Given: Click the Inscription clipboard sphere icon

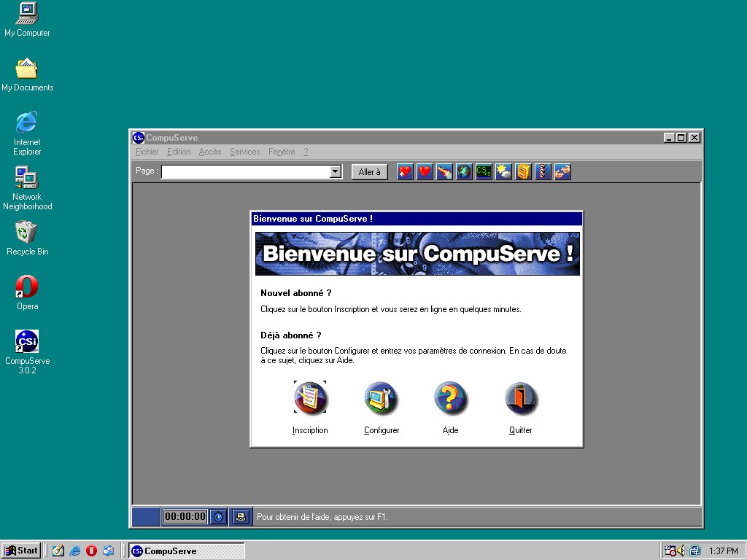Looking at the screenshot, I should 310,397.
